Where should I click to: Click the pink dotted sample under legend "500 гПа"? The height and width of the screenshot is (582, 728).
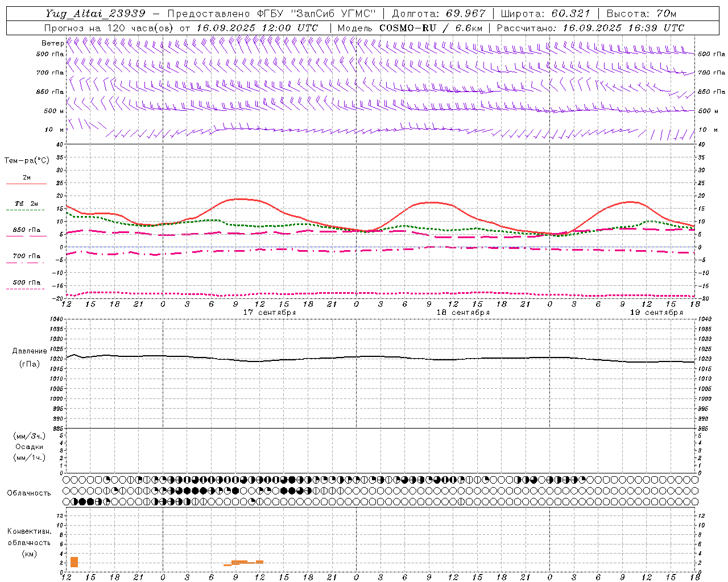coord(25,289)
